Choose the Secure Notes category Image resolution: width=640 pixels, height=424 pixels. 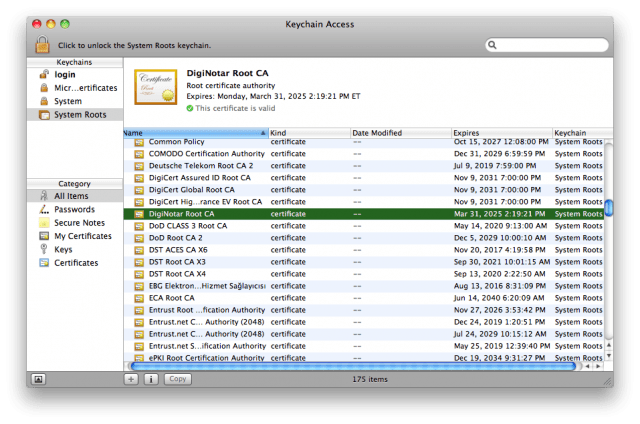[75, 223]
